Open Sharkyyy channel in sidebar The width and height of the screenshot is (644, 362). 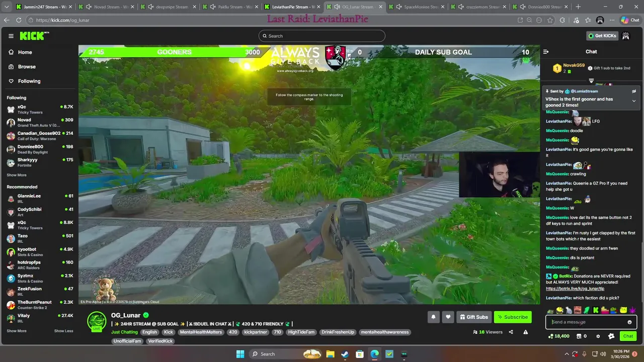coord(39,162)
